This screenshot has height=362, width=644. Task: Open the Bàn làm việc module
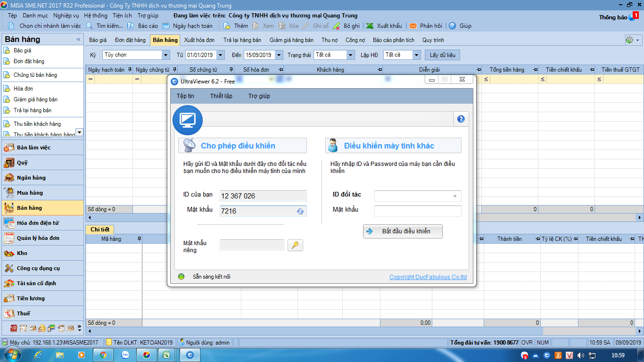point(42,148)
